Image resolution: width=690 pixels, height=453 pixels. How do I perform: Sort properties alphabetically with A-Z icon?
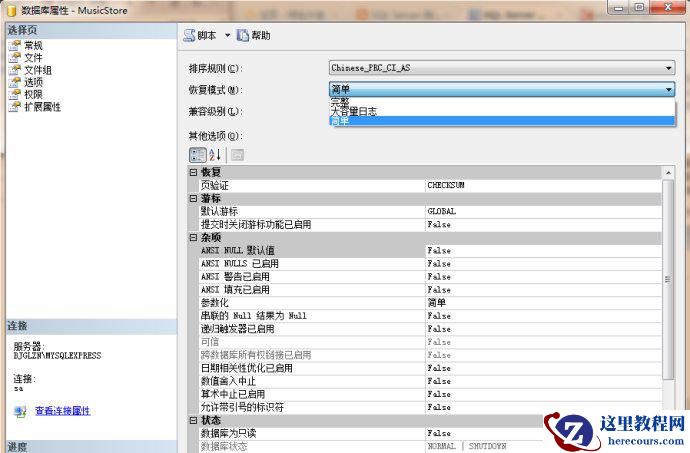215,155
